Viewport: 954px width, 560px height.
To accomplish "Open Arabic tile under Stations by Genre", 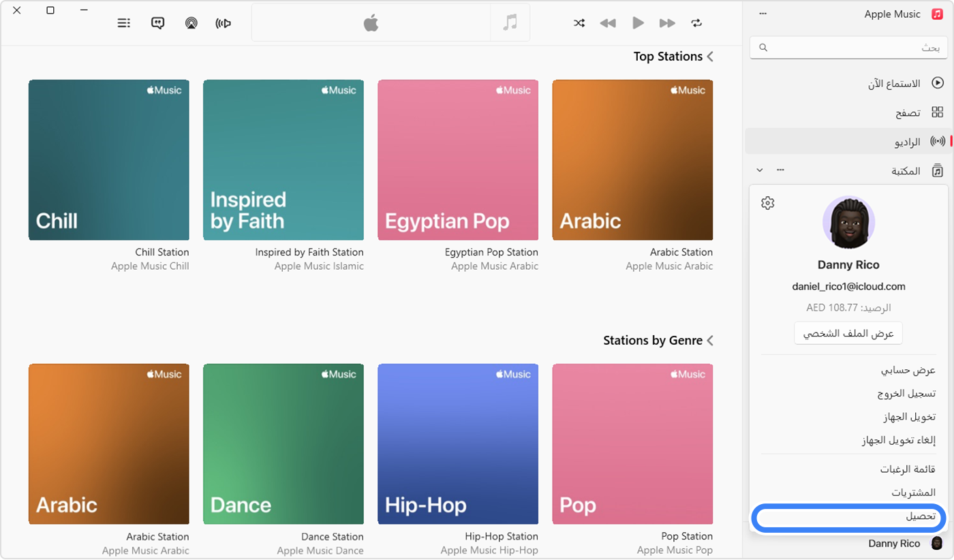I will point(109,444).
